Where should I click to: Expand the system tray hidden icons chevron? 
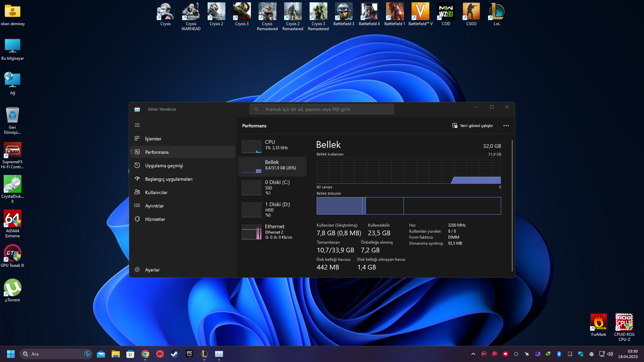click(x=473, y=354)
